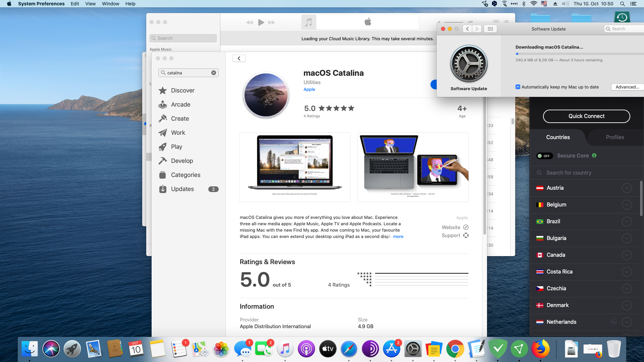Go back in Software Update window
This screenshot has height=362, width=644.
click(x=467, y=29)
